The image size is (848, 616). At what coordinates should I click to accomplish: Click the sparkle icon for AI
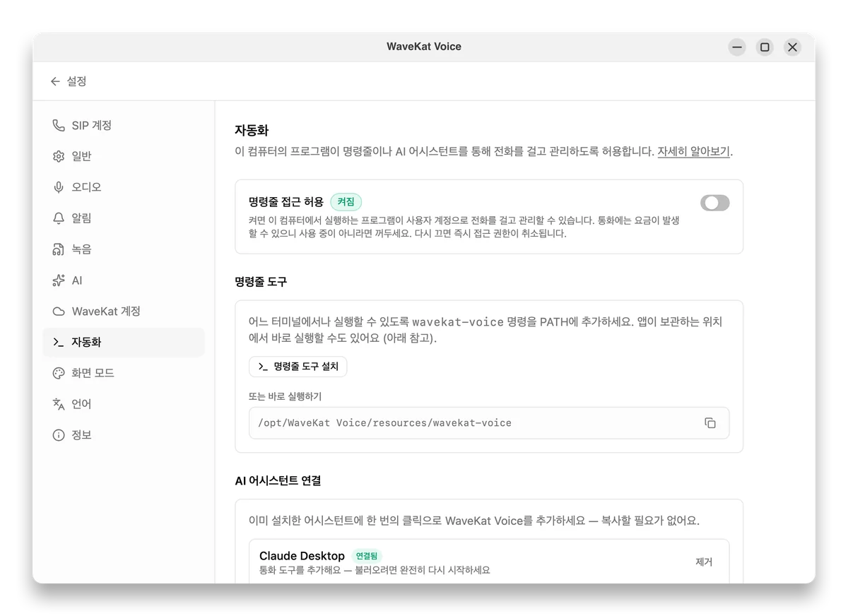[59, 280]
